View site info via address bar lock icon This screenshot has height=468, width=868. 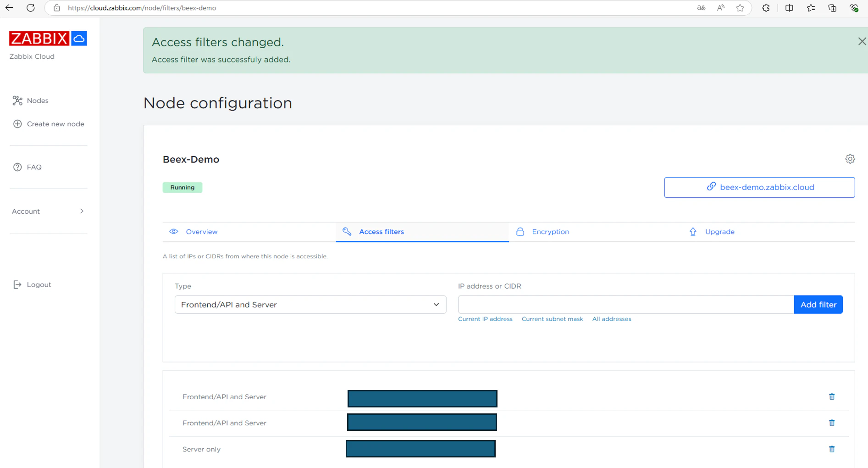pos(57,8)
